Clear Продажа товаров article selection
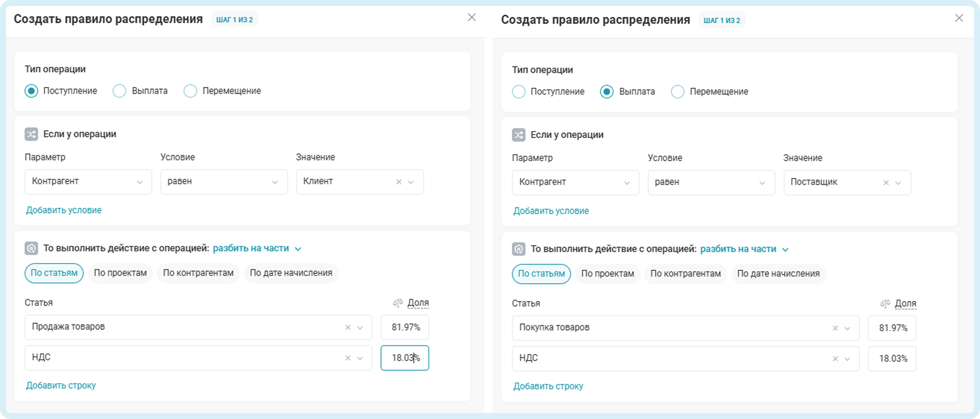The height and width of the screenshot is (419, 980). pyautogui.click(x=348, y=327)
